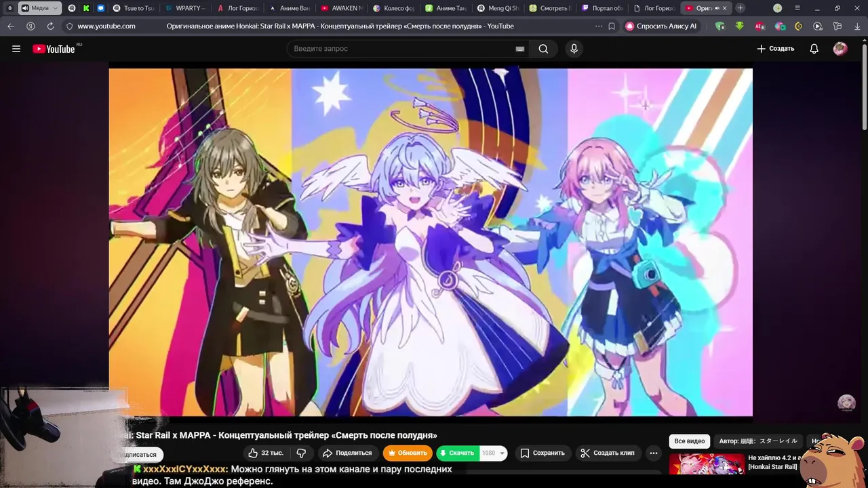
Task: Switch to the Колесо фортуны tab
Action: click(393, 8)
